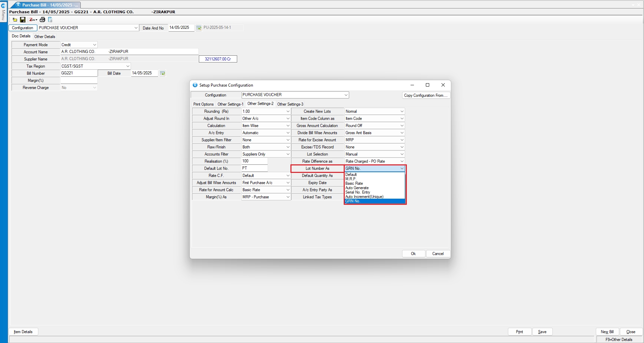
Task: Open the Rate Difference as dropdown
Action: [402, 161]
